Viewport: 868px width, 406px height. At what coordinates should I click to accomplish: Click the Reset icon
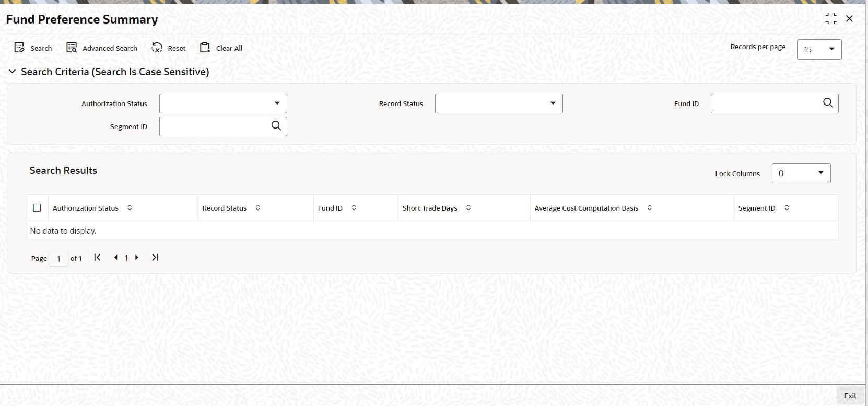click(157, 48)
